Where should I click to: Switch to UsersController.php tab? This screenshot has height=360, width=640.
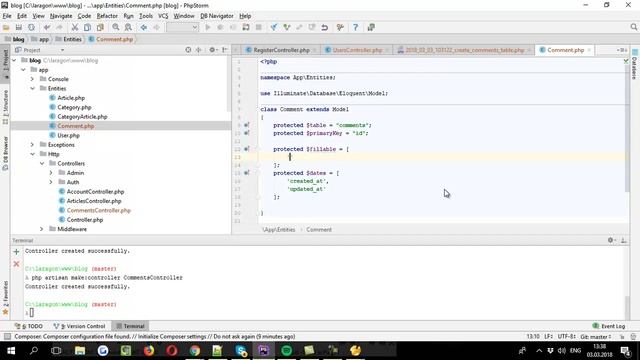coord(357,50)
